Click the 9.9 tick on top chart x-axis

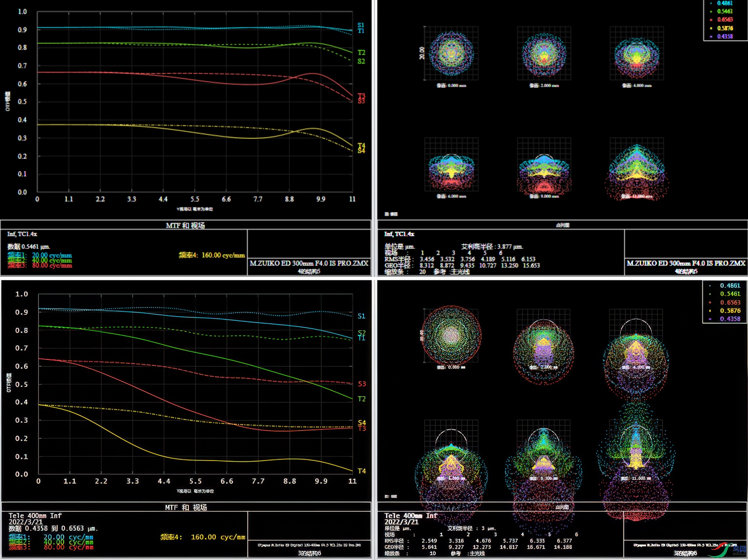(320, 199)
